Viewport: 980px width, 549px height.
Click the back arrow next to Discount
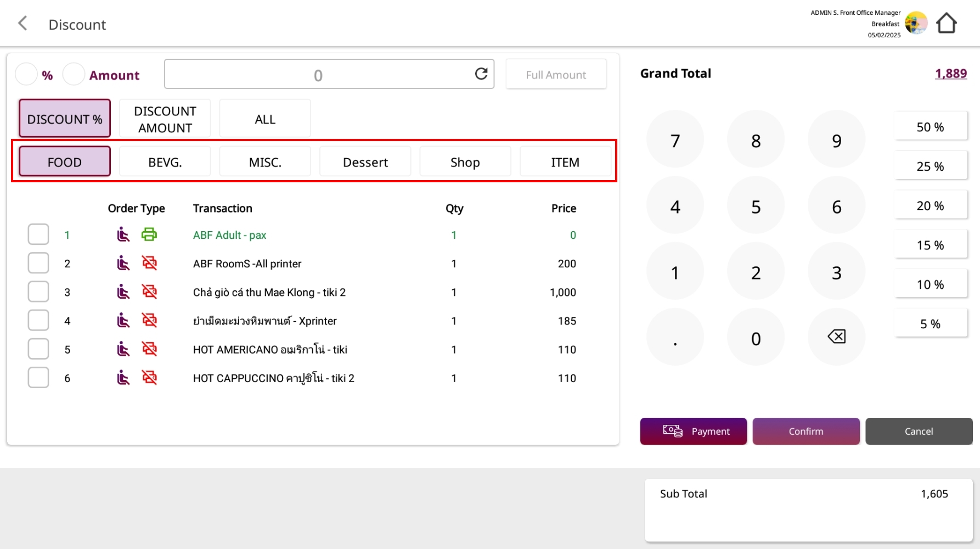(22, 24)
